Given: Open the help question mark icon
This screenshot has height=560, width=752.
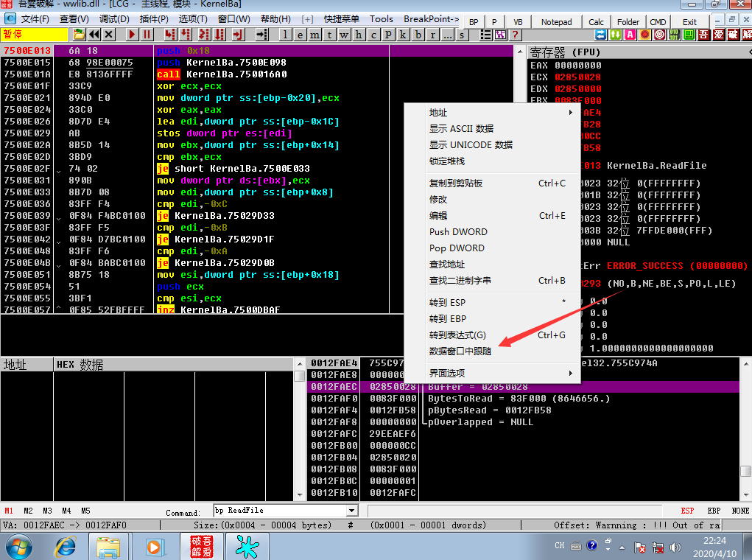Looking at the screenshot, I should (515, 35).
